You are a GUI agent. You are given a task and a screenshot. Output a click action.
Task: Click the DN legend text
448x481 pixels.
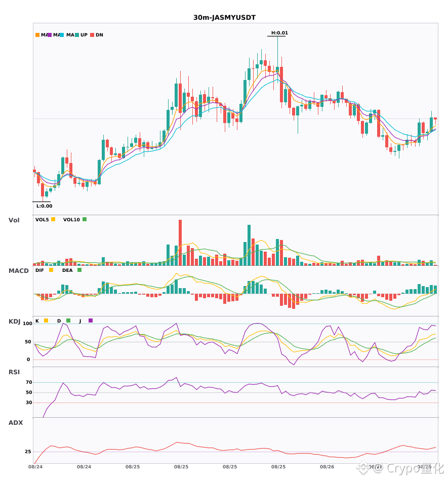tap(99, 35)
